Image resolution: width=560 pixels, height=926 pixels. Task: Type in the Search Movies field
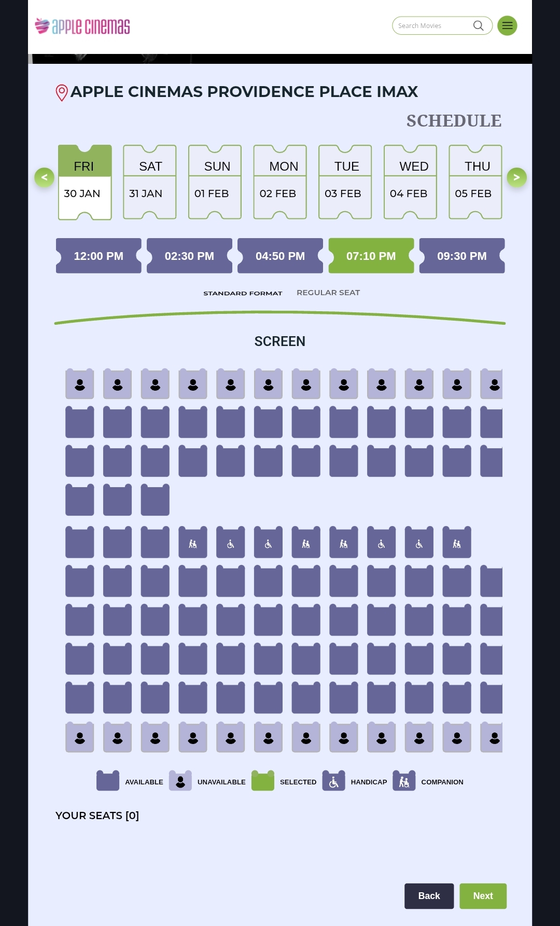point(433,25)
